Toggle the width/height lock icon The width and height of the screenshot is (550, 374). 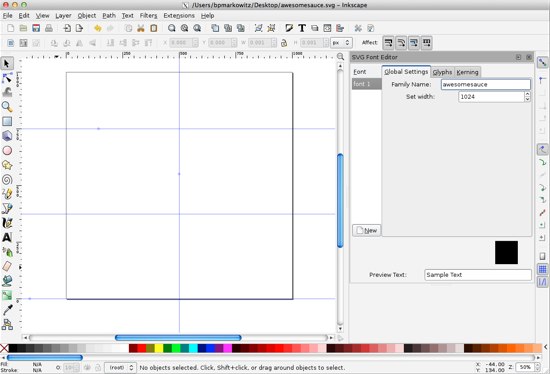[x=284, y=43]
